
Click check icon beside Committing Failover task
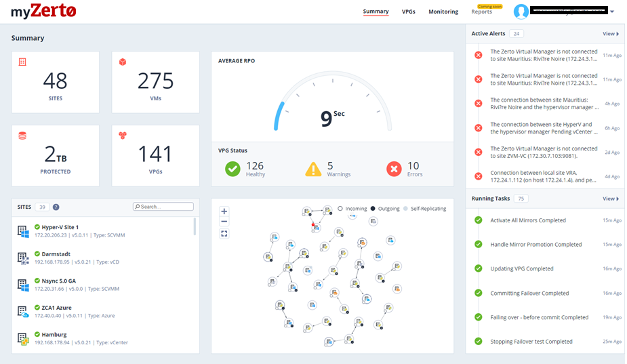479,293
